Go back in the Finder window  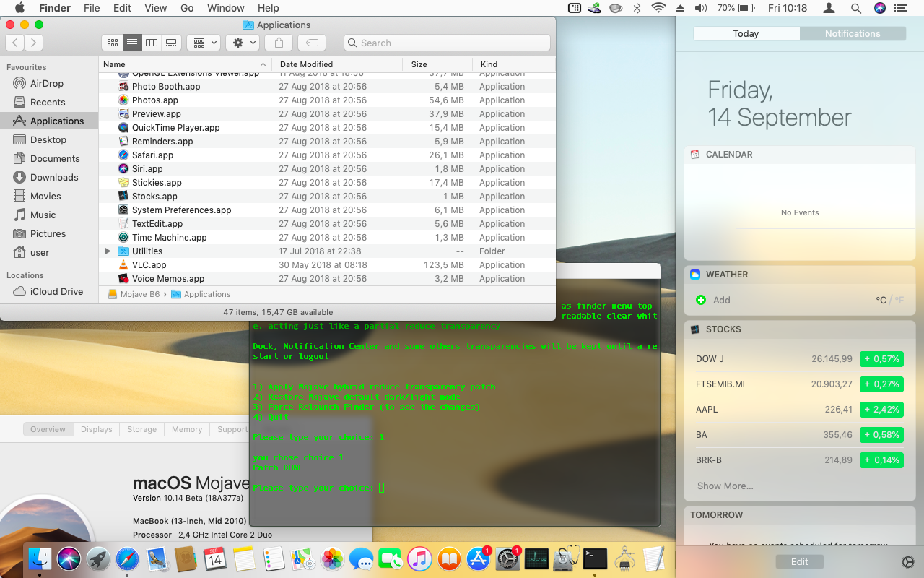point(15,43)
